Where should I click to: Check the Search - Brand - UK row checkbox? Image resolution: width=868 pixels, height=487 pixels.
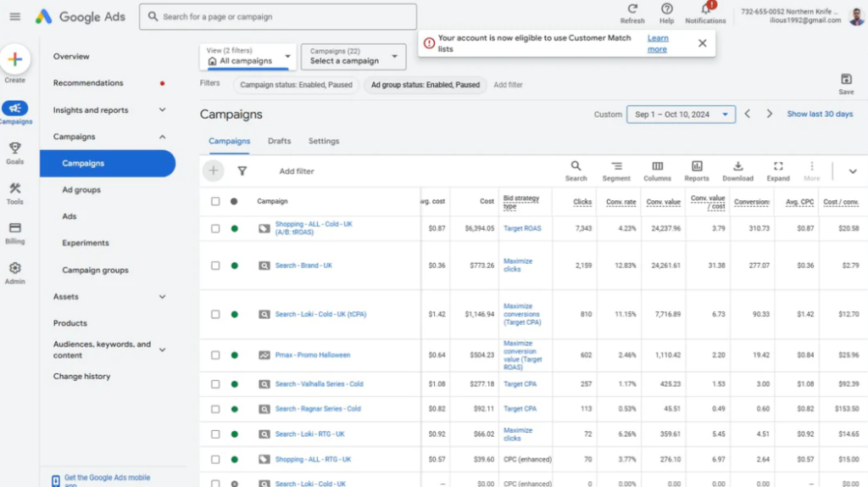click(x=215, y=266)
